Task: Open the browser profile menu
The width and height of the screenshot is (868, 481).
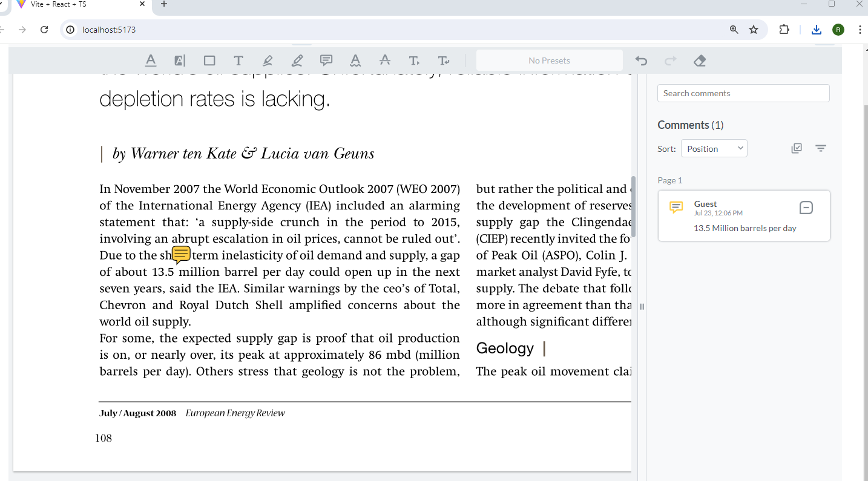Action: [x=838, y=30]
